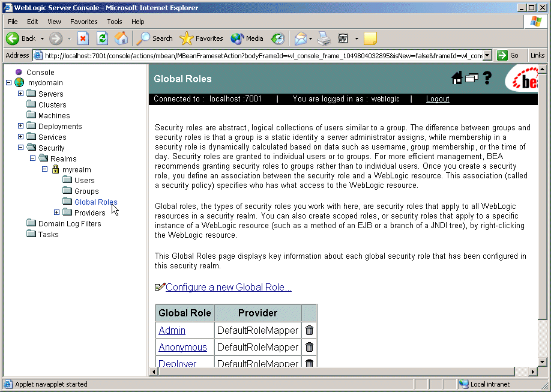Select Clusters in the navigation tree
551x392 pixels.
click(x=52, y=105)
